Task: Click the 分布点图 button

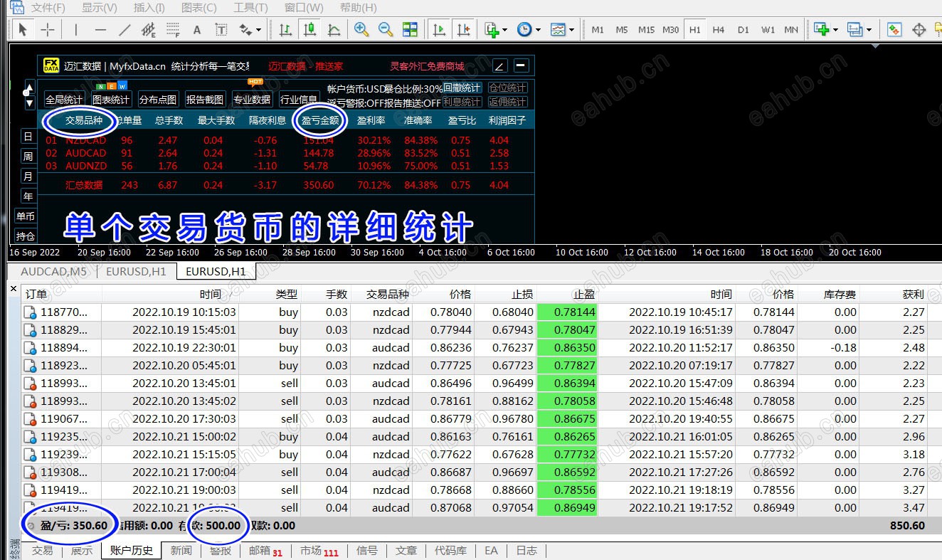Action: tap(158, 100)
